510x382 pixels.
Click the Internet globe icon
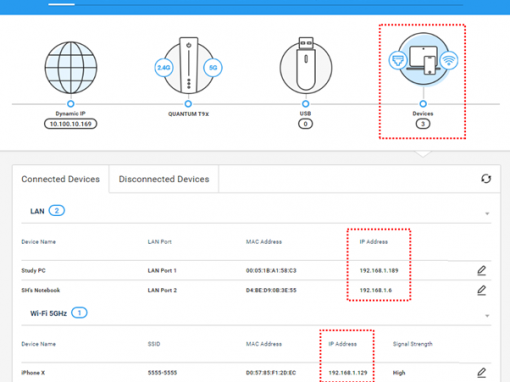click(x=71, y=68)
